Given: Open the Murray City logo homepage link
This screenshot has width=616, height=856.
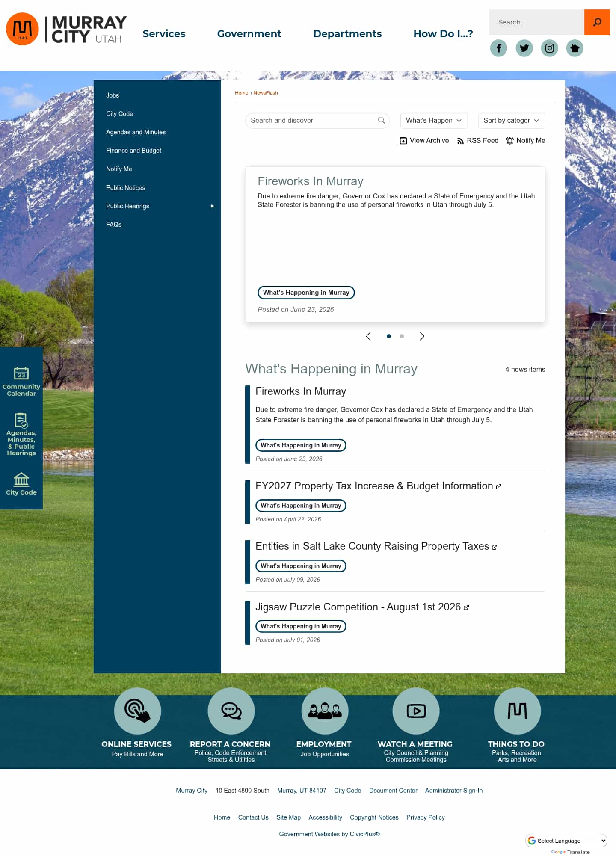Looking at the screenshot, I should (x=66, y=29).
